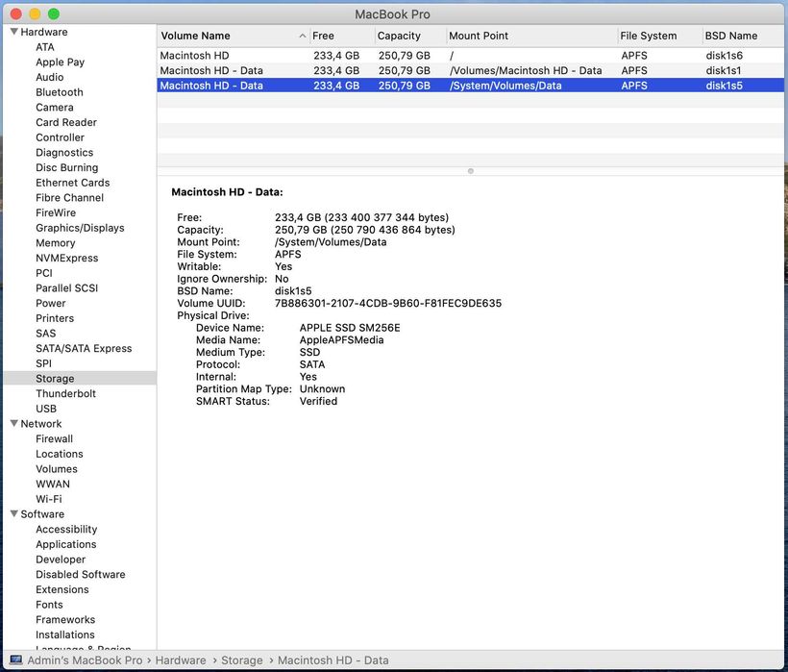Open Graphics/Displays in the sidebar

pyautogui.click(x=80, y=228)
